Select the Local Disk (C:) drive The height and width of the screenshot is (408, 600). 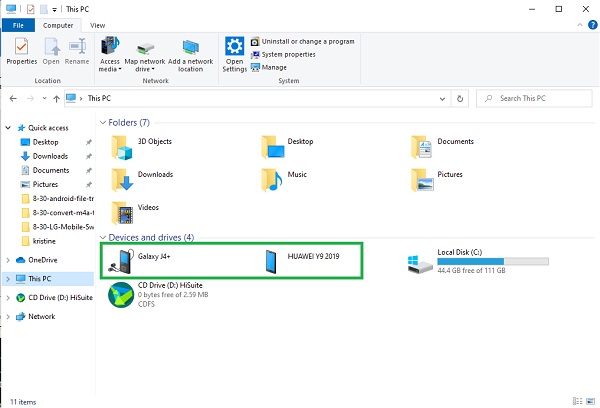coord(478,261)
